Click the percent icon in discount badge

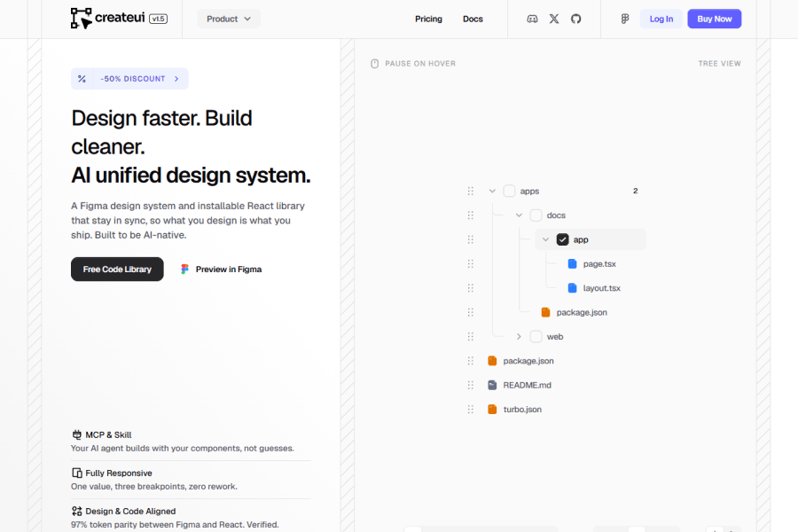click(82, 79)
